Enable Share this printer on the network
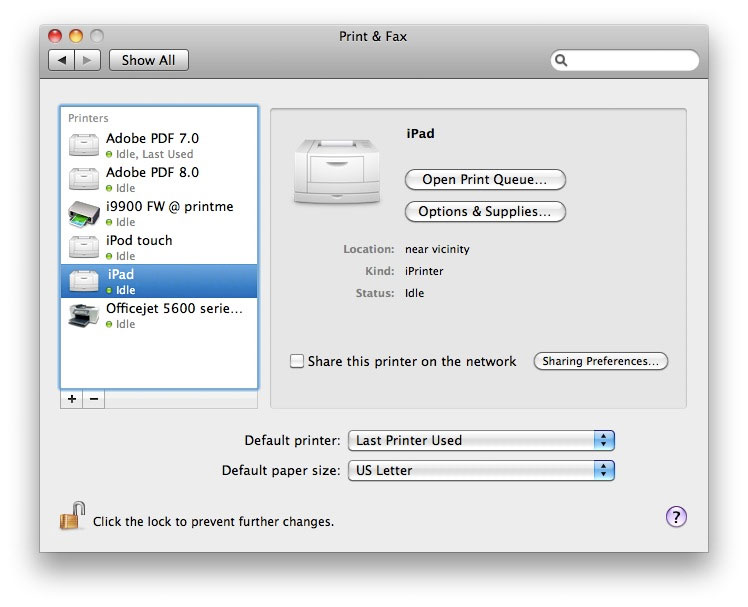Viewport: 748px width, 607px height. [x=297, y=361]
